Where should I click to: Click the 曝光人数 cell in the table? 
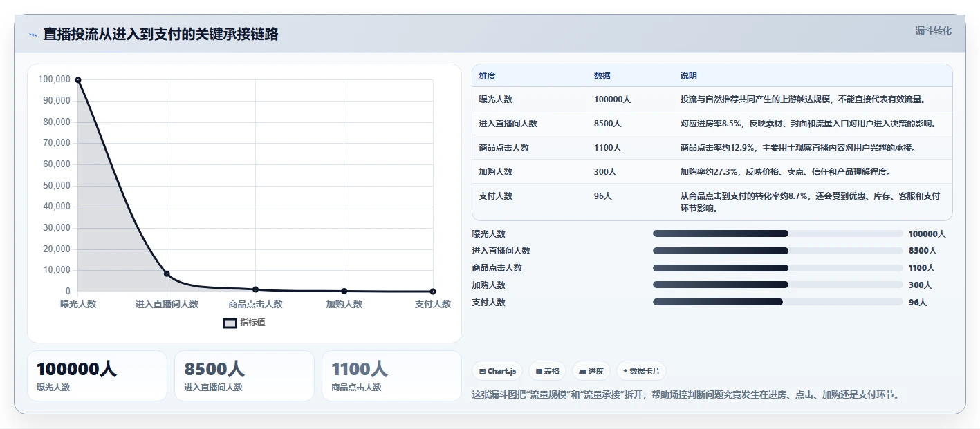496,99
